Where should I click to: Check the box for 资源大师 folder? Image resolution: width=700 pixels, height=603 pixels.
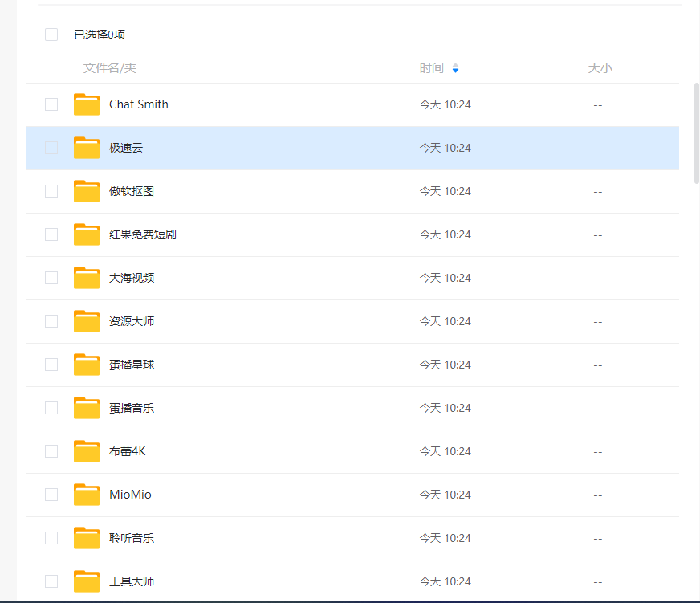51,321
